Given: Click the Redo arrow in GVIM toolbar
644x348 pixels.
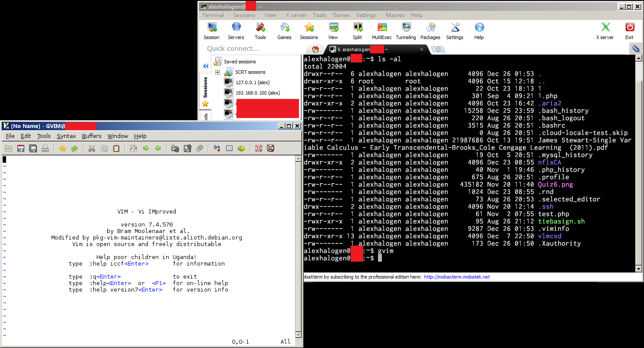Looking at the screenshot, I should [x=75, y=148].
